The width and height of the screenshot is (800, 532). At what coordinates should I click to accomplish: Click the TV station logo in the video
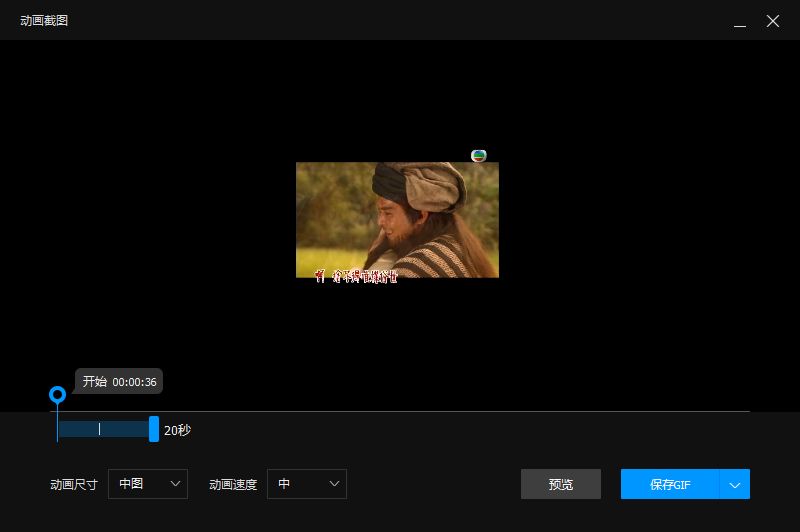479,155
